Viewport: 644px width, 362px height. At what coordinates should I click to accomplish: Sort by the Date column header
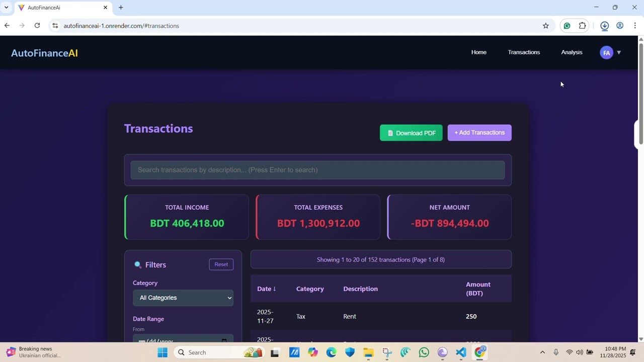pyautogui.click(x=266, y=289)
